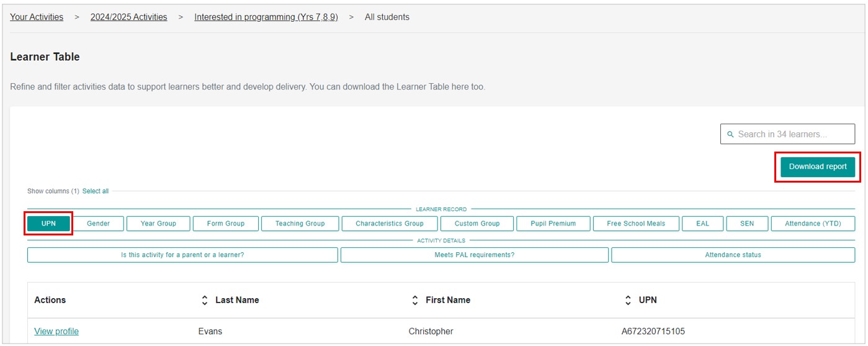The height and width of the screenshot is (346, 868).
Task: Open 2024/2025 Activities breadcrumb
Action: 128,17
